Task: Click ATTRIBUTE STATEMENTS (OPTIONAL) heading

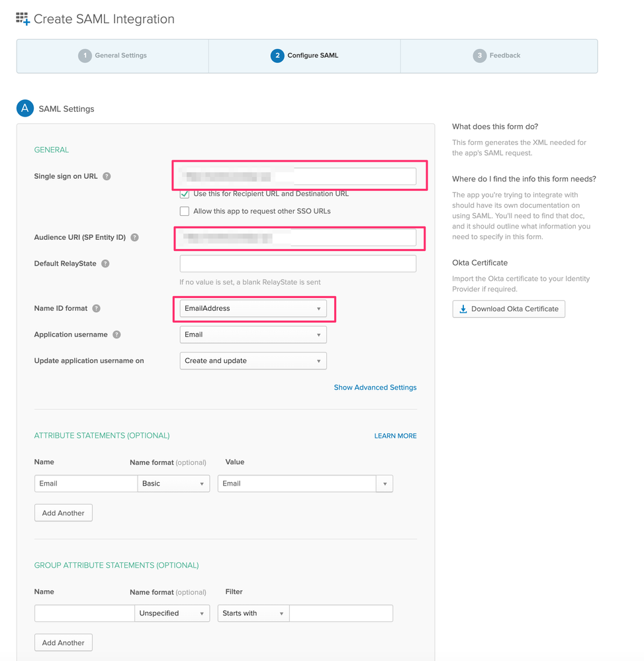Action: [102, 435]
